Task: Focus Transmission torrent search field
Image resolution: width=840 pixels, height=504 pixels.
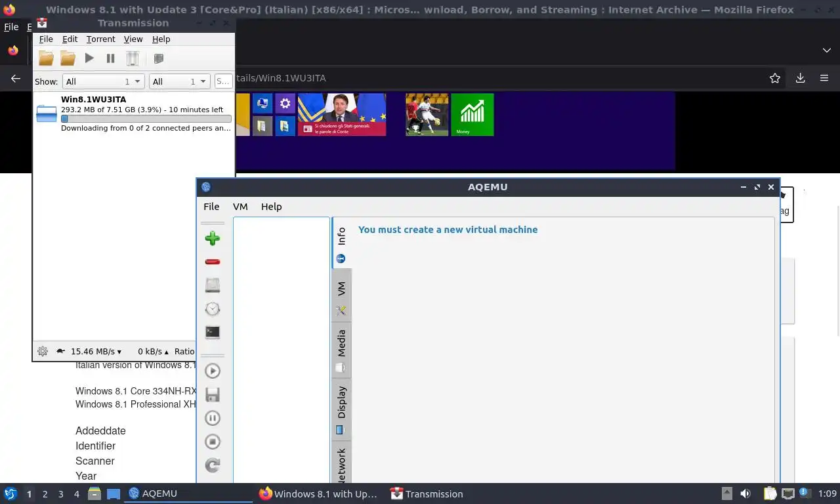Action: (223, 81)
